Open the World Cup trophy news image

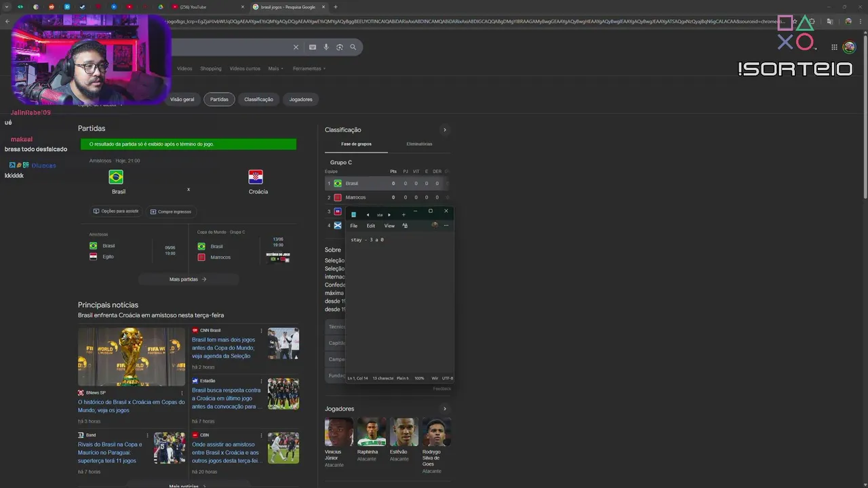pyautogui.click(x=132, y=357)
